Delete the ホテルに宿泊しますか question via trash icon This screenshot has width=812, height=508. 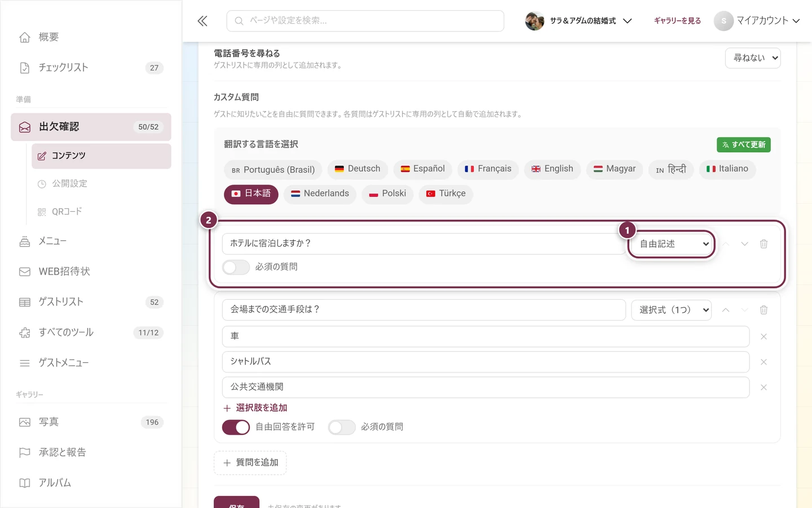tap(764, 244)
